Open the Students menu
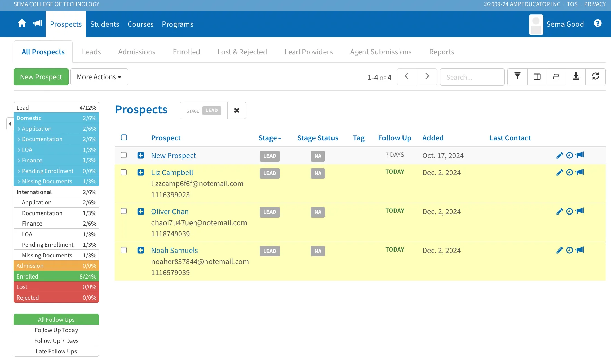Screen dimensions: 611x364 click(105, 24)
